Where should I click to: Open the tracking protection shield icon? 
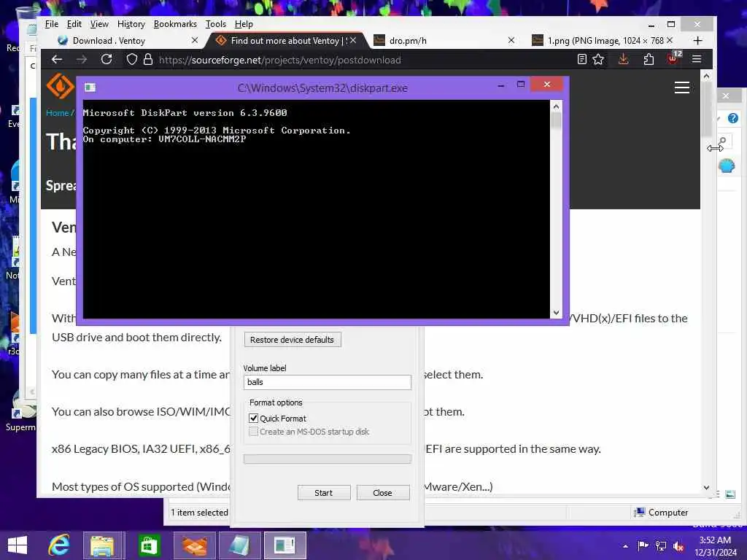point(131,60)
